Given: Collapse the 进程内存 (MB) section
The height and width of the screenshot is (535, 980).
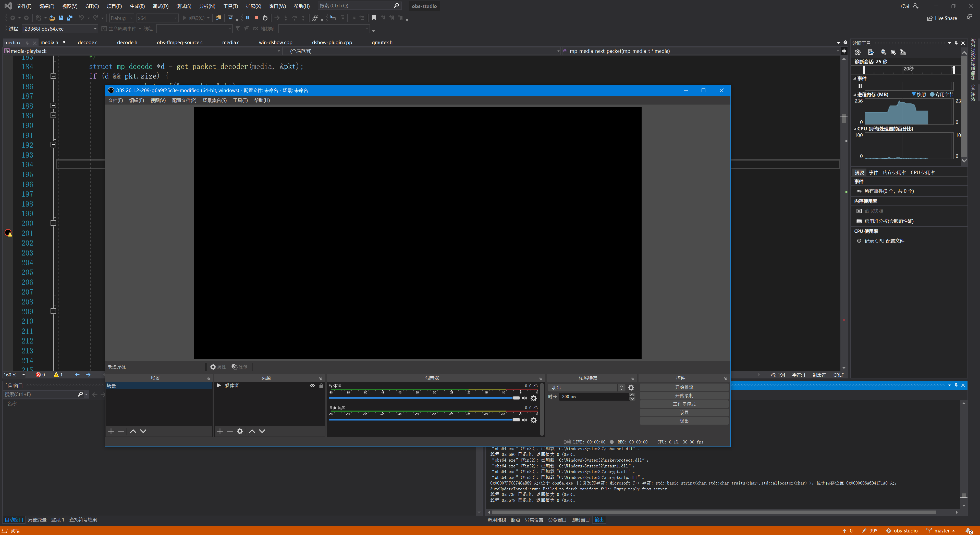Looking at the screenshot, I should point(855,94).
